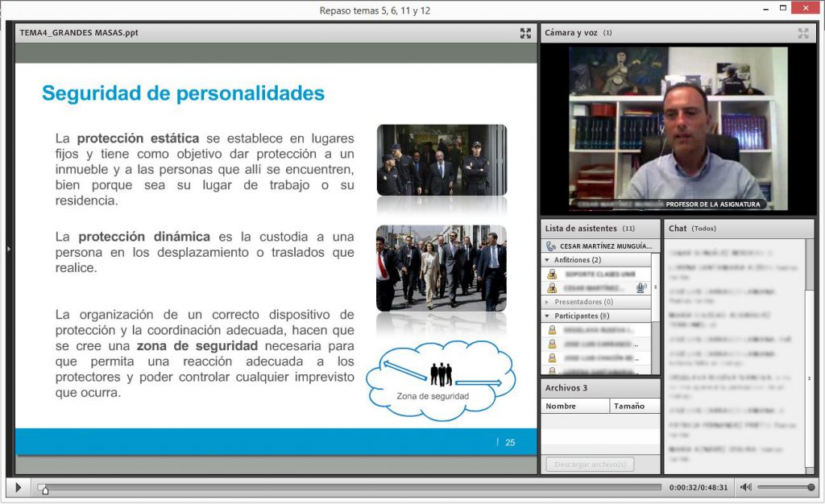Select the first participant's user icon
The height and width of the screenshot is (504, 825).
552,330
